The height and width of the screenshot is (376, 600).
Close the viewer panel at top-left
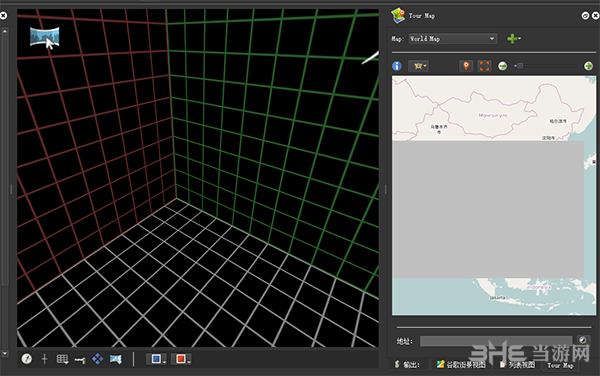coord(3,16)
